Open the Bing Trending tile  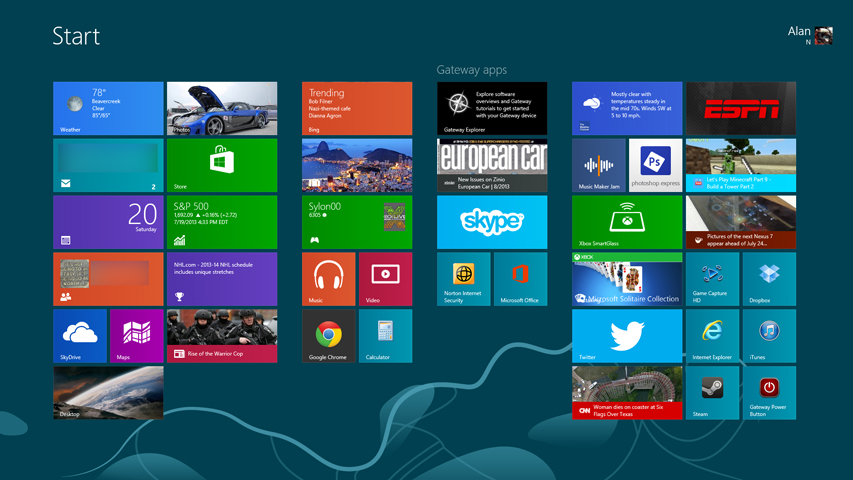(357, 108)
